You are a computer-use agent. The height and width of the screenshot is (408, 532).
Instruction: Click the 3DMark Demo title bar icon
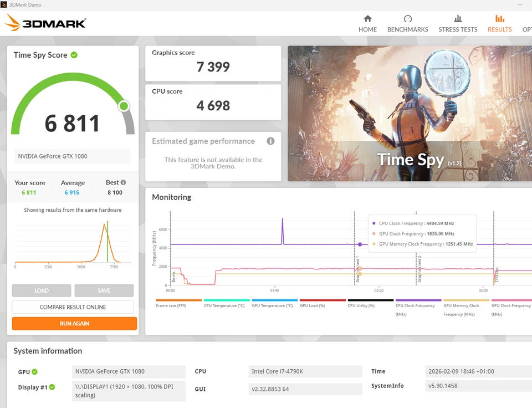click(x=4, y=5)
